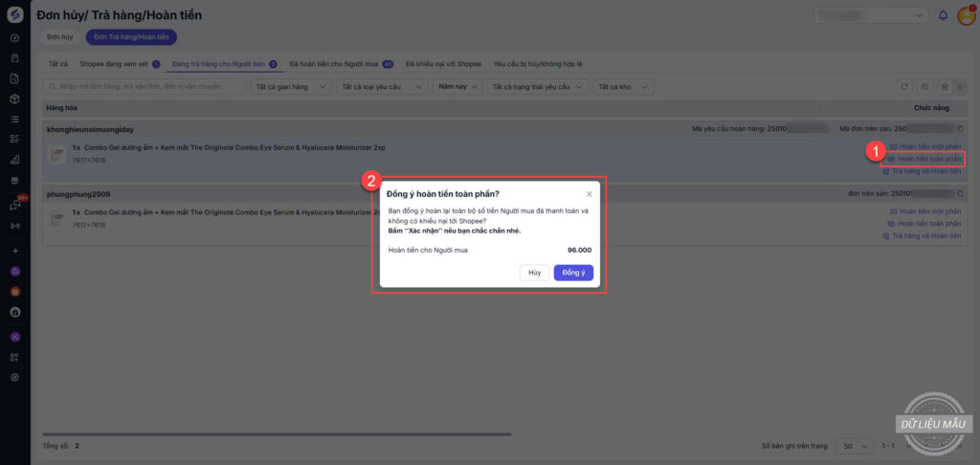
Task: Change records per page dropdown showing 50
Action: [x=855, y=446]
